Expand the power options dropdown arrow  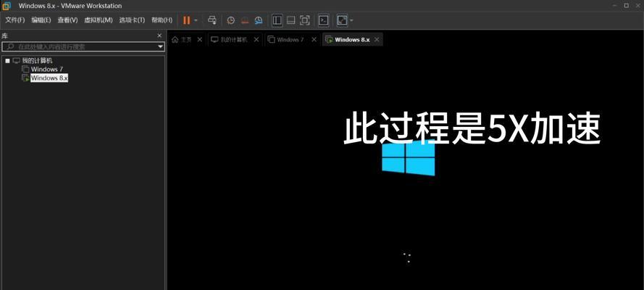coord(196,20)
